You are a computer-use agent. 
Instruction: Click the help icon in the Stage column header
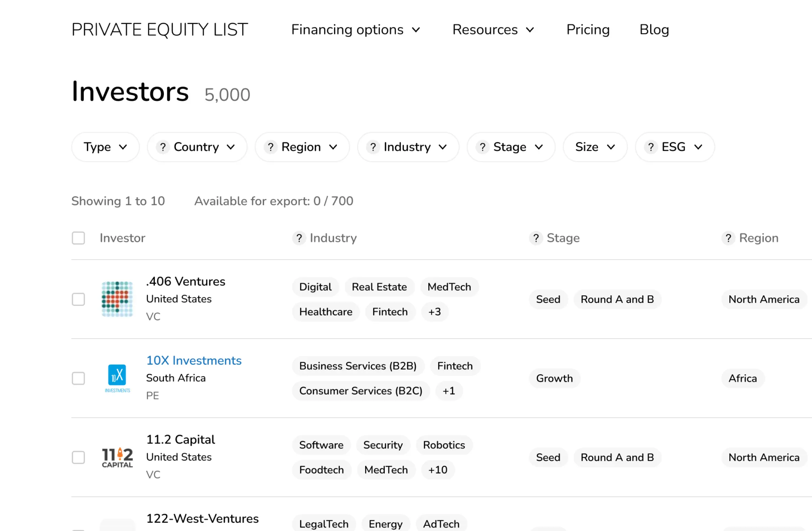[536, 238]
